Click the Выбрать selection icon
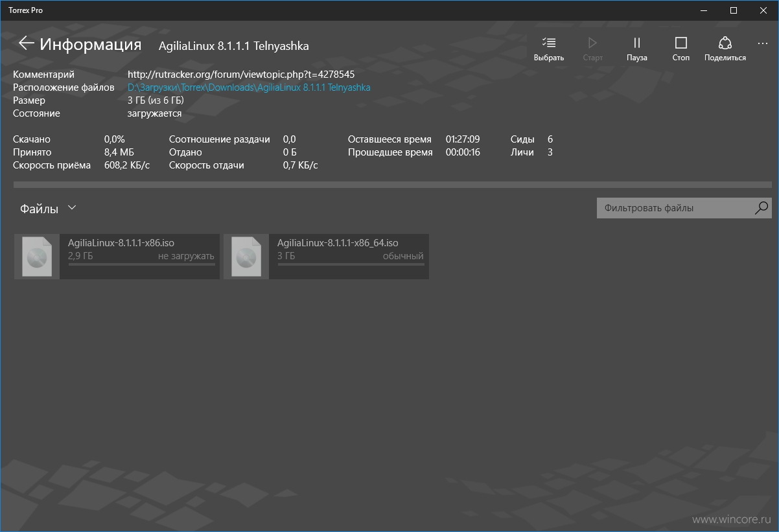 (549, 43)
